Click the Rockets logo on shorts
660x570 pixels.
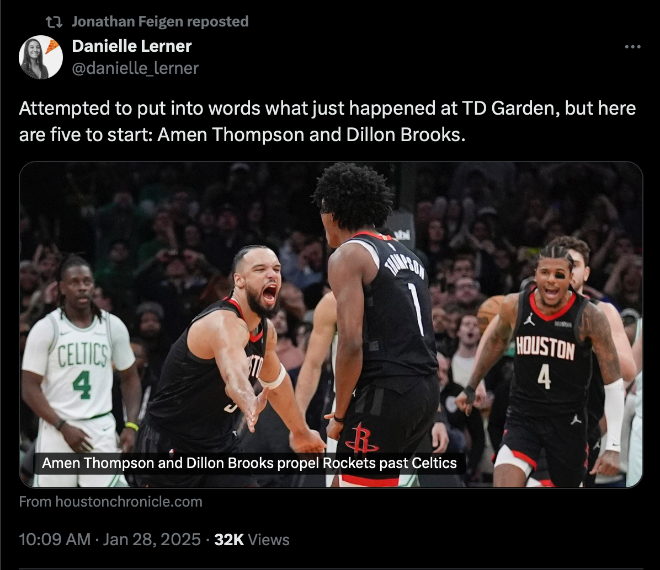(361, 439)
